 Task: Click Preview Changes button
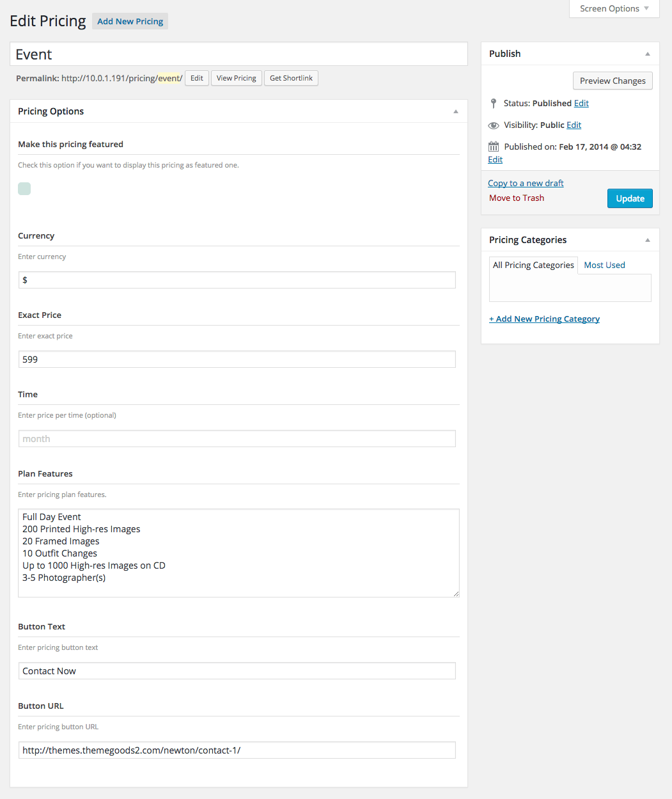612,81
